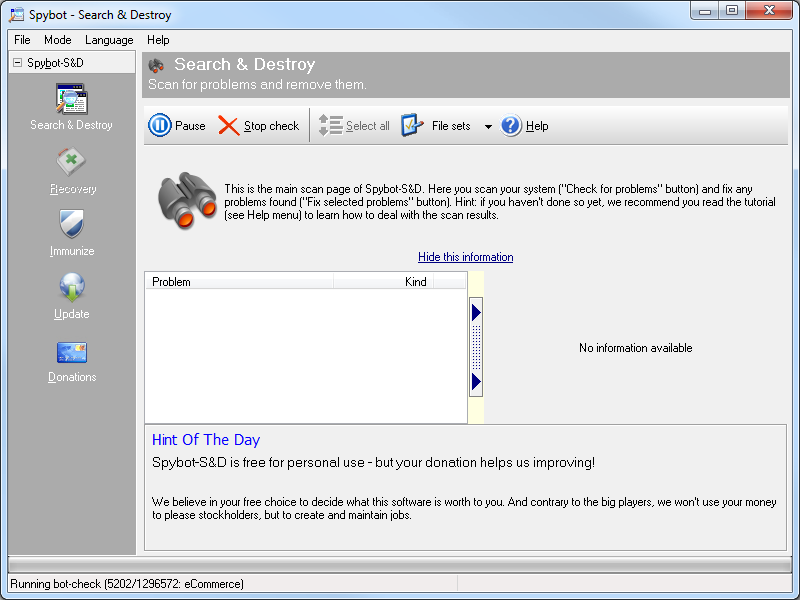Minimize the Spybot window
800x600 pixels.
click(x=705, y=11)
